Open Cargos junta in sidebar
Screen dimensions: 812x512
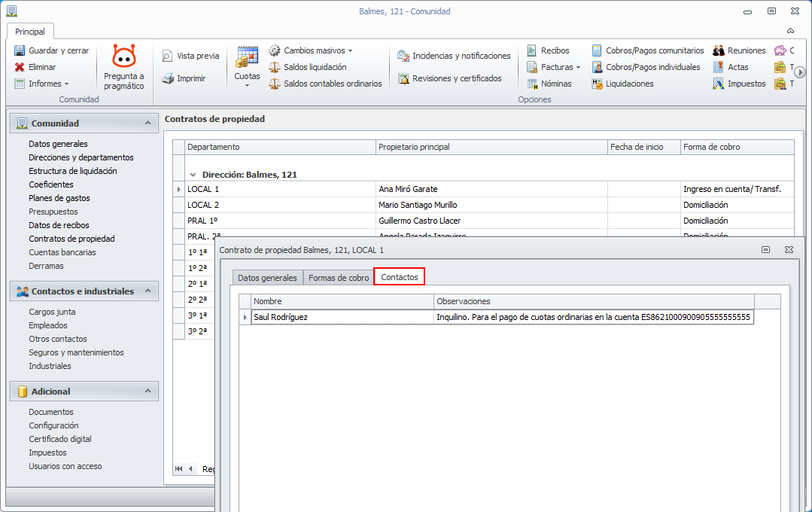pos(52,312)
